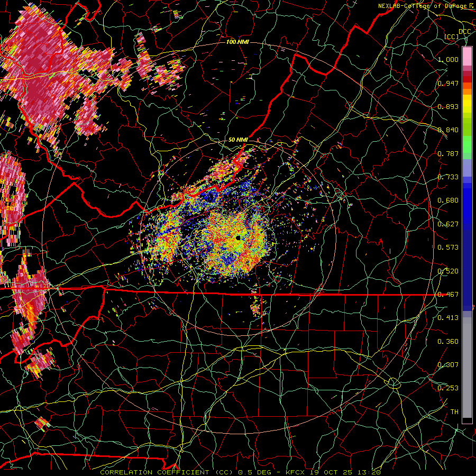Select the 0.360 scale value
The image size is (476, 476).
(448, 342)
